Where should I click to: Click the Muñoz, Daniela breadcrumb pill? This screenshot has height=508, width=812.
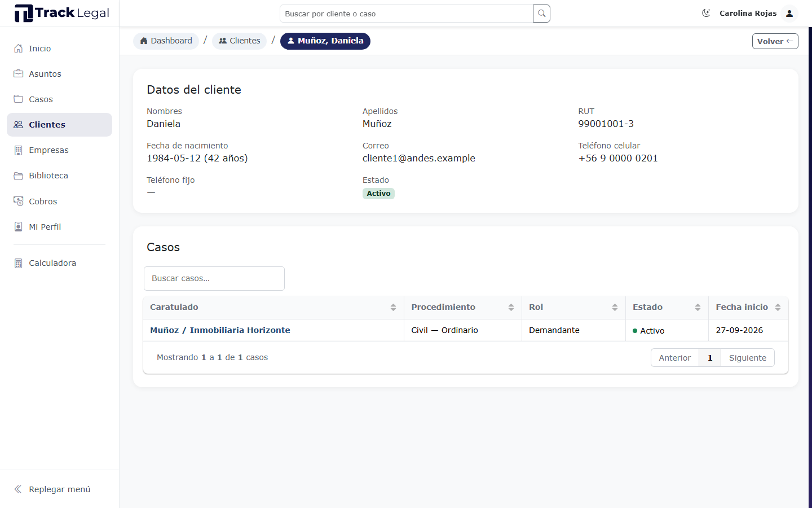pyautogui.click(x=325, y=41)
